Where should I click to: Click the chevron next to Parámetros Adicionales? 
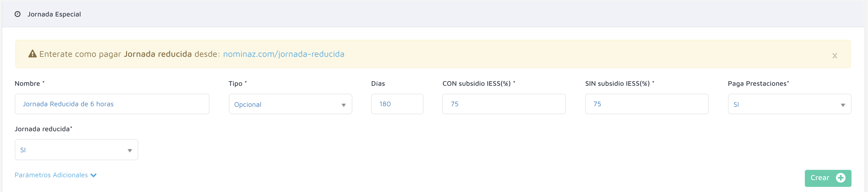(94, 176)
